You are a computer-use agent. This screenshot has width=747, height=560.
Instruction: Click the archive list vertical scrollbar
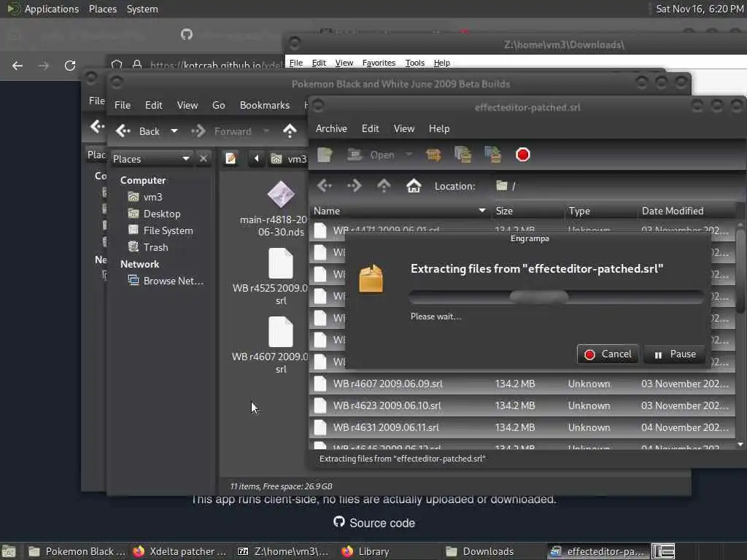(740, 271)
